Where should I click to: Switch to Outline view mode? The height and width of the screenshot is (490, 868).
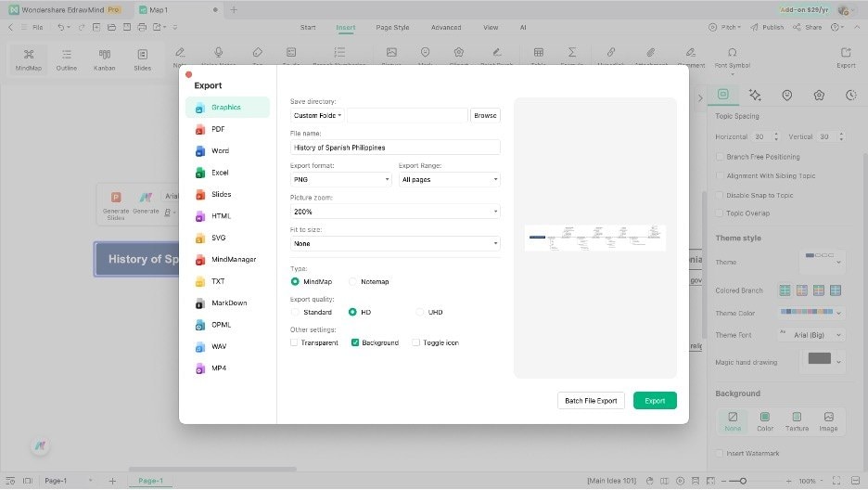click(x=67, y=59)
